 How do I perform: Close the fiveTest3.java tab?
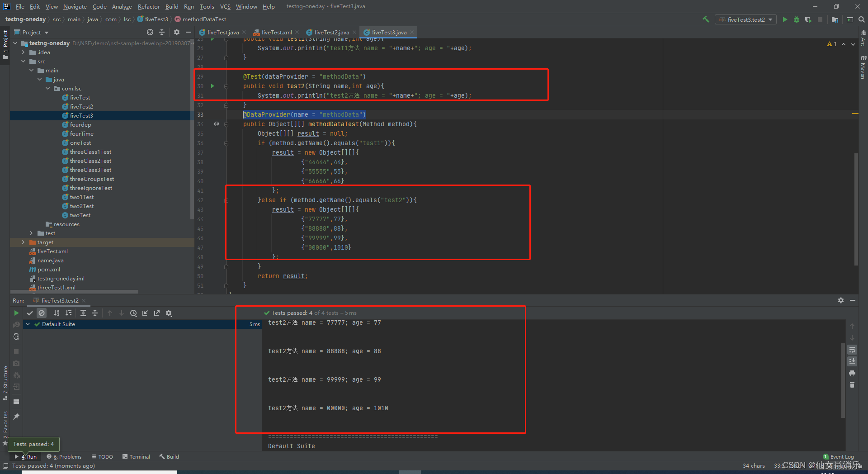click(412, 32)
